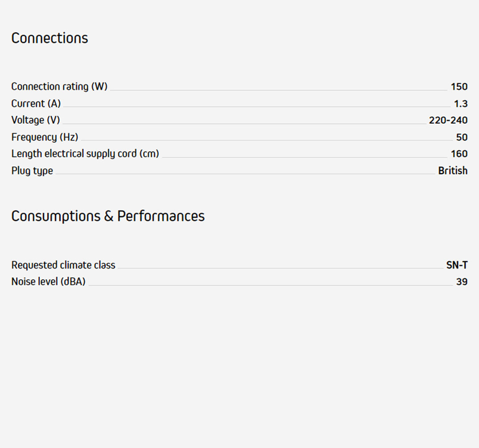The width and height of the screenshot is (479, 448).
Task: Select the Length electrical supply cord label
Action: point(85,154)
